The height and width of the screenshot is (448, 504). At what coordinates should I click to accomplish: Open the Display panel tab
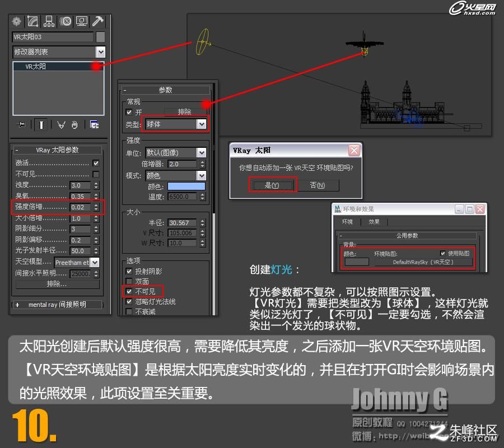pyautogui.click(x=82, y=21)
